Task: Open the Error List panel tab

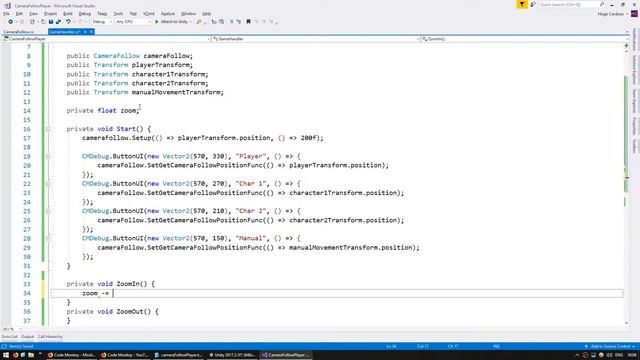Action: tap(9, 337)
